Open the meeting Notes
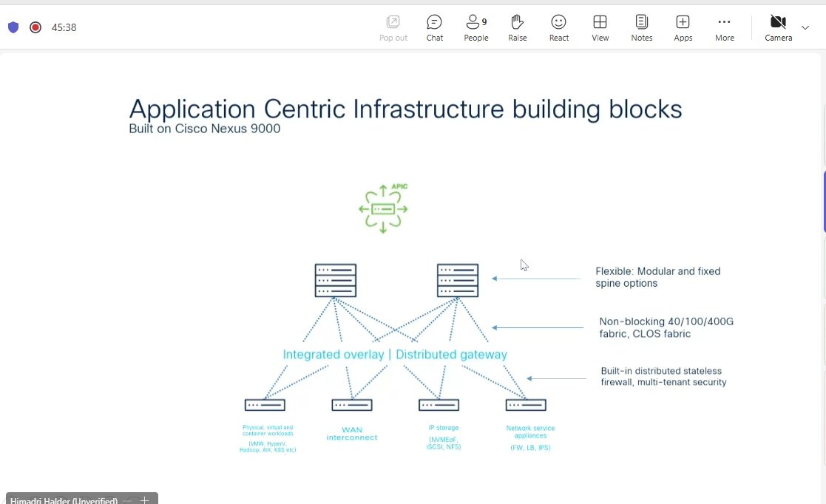The width and height of the screenshot is (826, 504). click(x=641, y=27)
